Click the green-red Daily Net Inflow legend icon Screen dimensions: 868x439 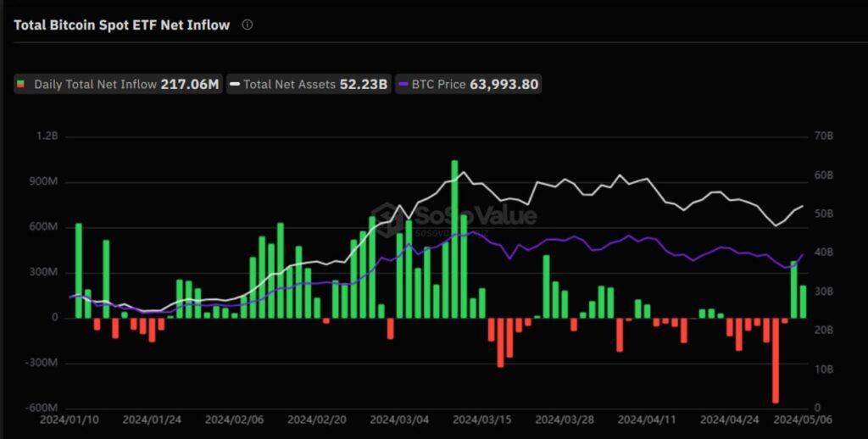[x=20, y=84]
